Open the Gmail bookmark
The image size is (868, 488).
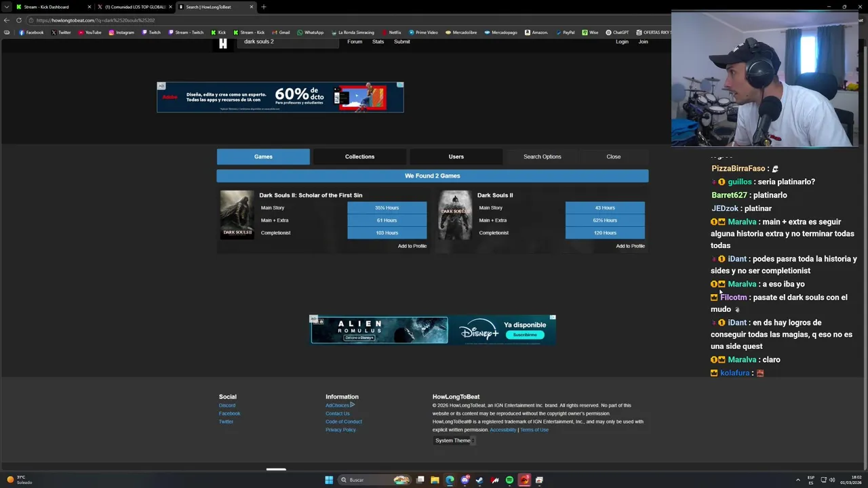point(281,33)
